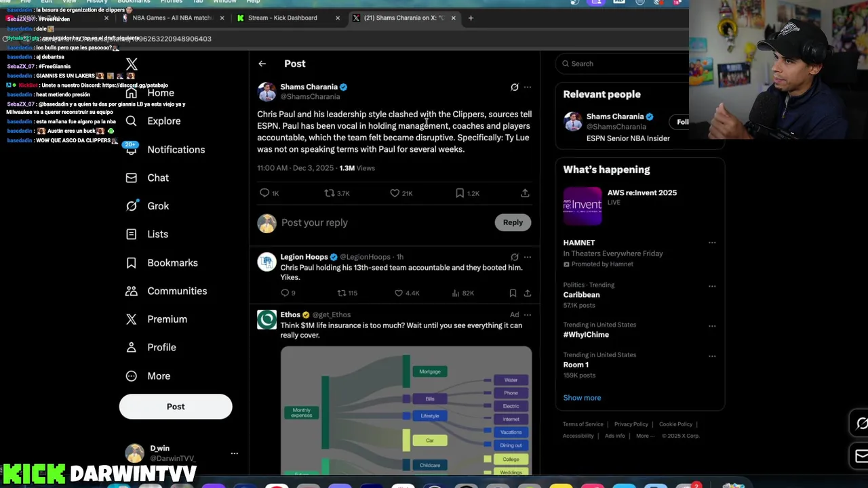Go back using the arrow beside Post
Image resolution: width=868 pixels, height=488 pixels.
[x=262, y=64]
